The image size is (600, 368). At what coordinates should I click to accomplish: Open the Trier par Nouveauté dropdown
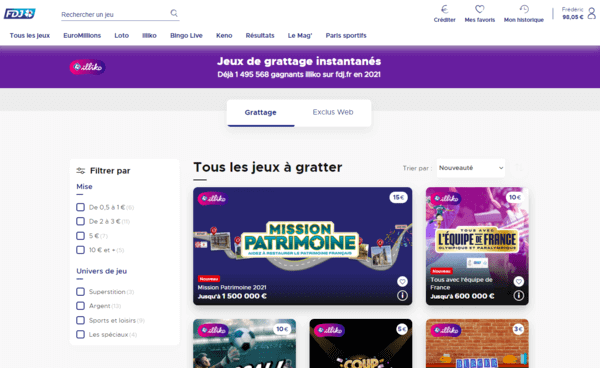(471, 168)
